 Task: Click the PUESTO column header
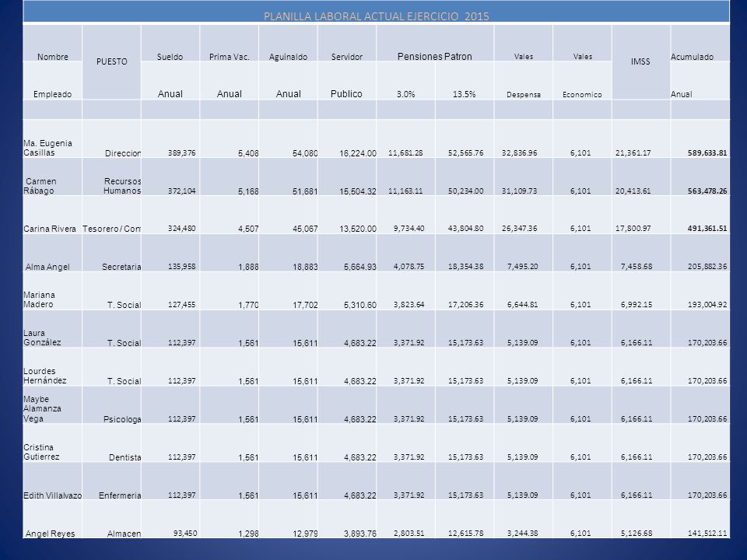[112, 61]
